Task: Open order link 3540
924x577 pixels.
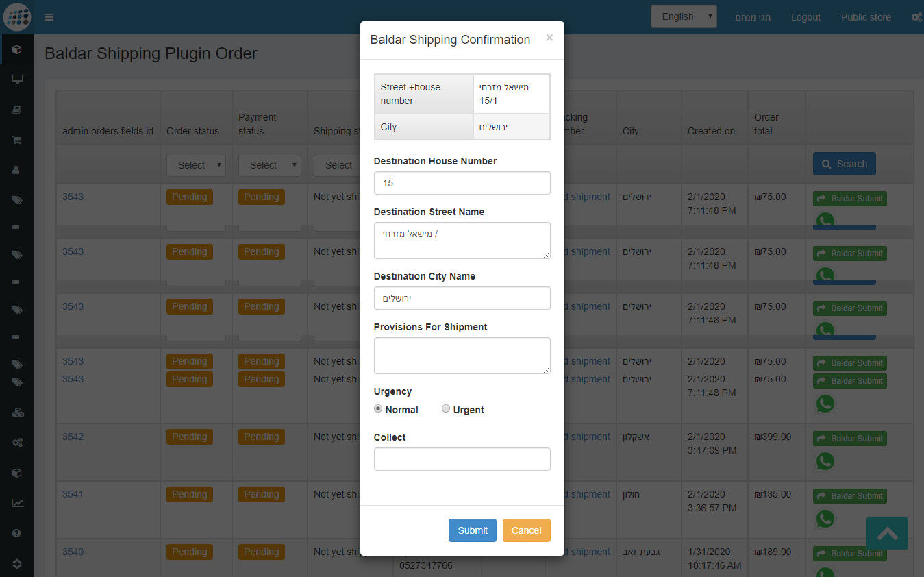Action: [73, 552]
